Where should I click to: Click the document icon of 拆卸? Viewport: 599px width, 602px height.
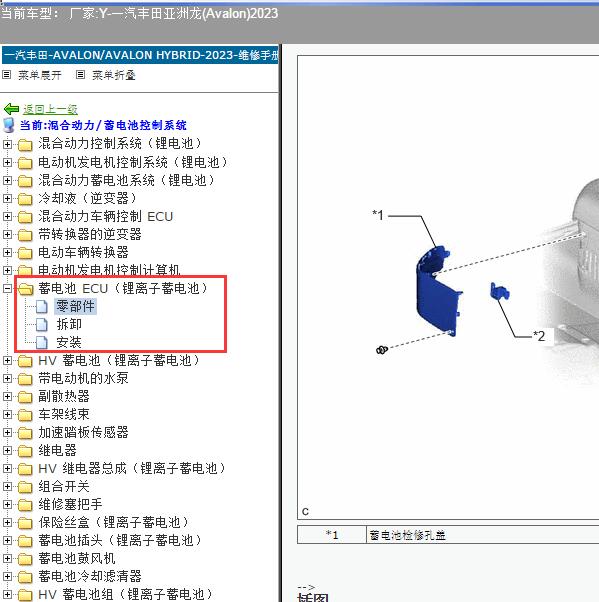point(41,324)
